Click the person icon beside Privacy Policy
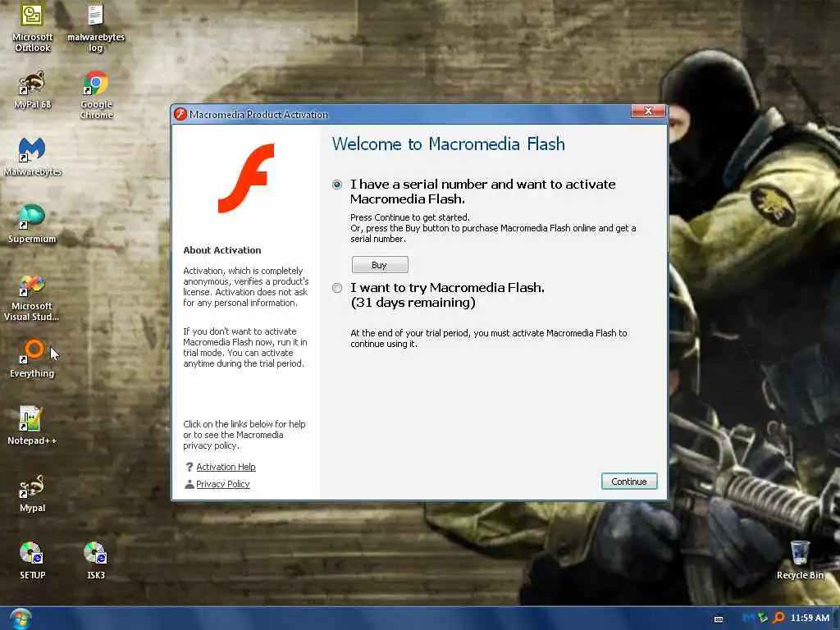Image resolution: width=840 pixels, height=630 pixels. tap(189, 484)
